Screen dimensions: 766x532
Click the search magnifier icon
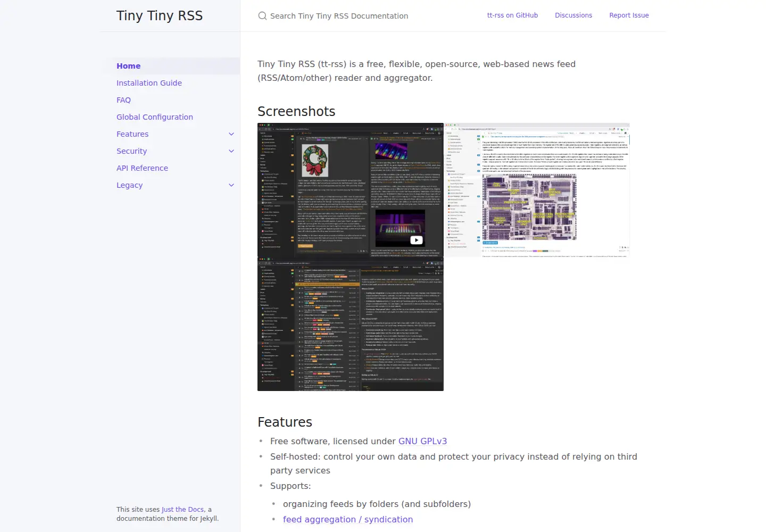(x=262, y=16)
